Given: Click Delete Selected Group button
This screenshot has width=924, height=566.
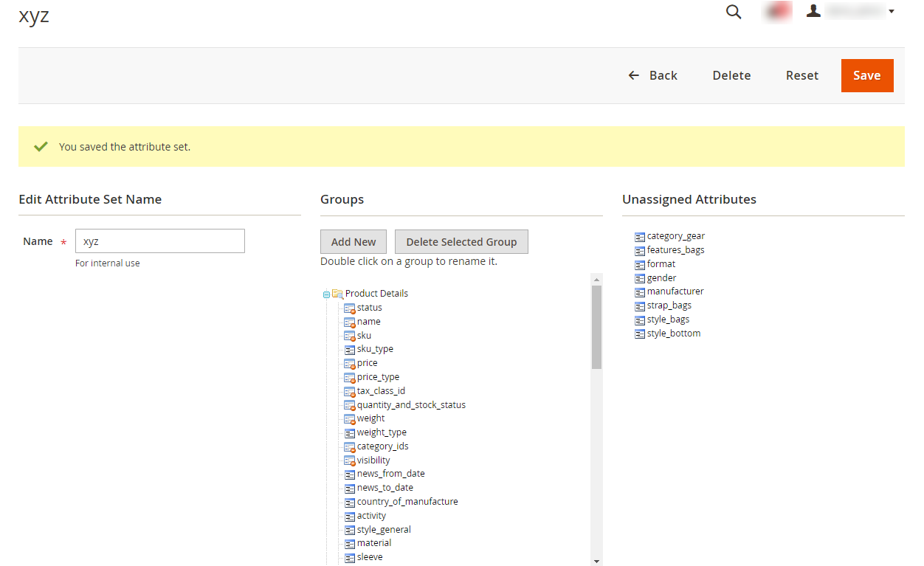Looking at the screenshot, I should 461,242.
